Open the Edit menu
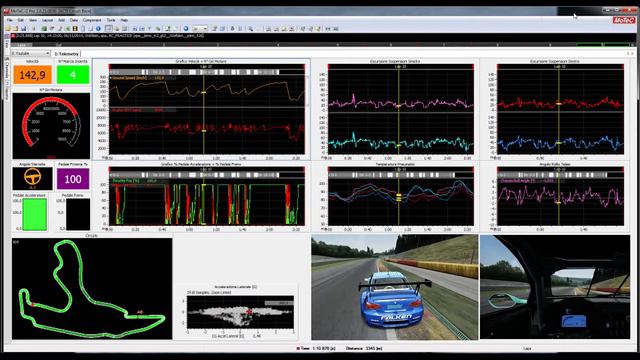 coord(20,20)
